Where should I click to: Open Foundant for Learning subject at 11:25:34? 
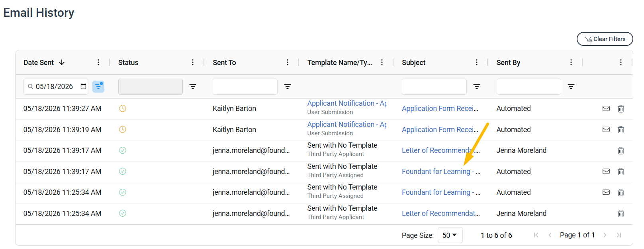tap(441, 192)
